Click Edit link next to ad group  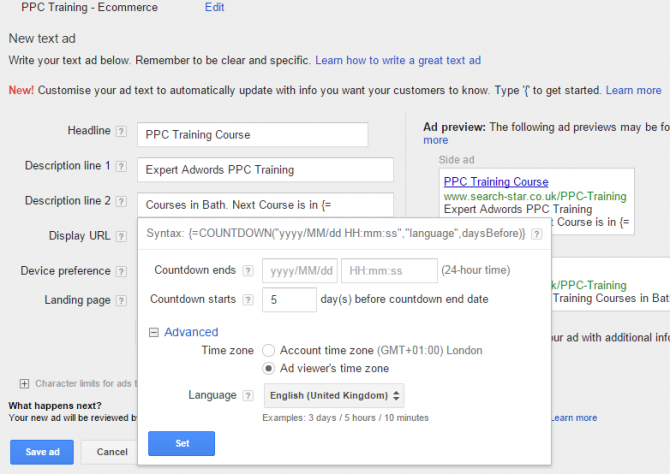[x=215, y=7]
